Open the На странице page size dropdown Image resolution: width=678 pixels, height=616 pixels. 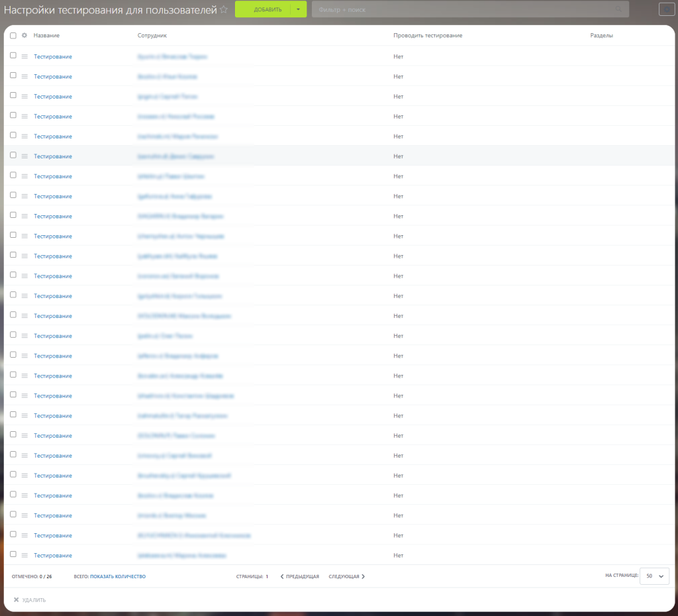coord(654,576)
